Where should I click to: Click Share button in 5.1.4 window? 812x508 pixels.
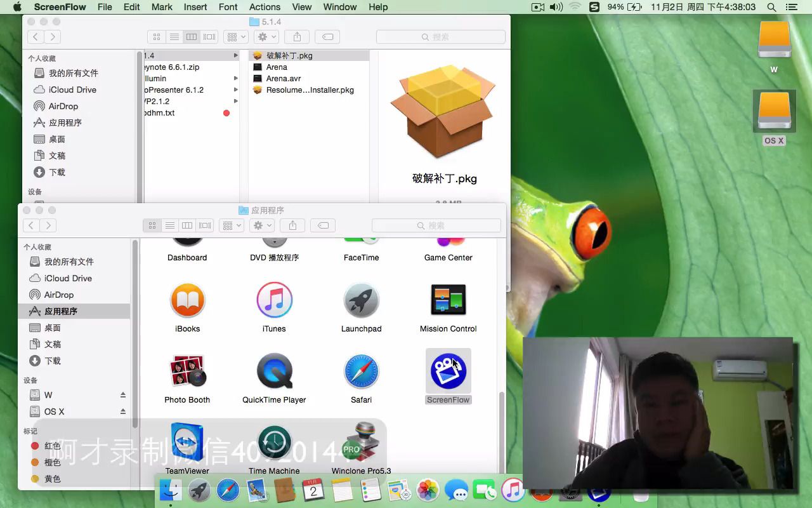297,37
